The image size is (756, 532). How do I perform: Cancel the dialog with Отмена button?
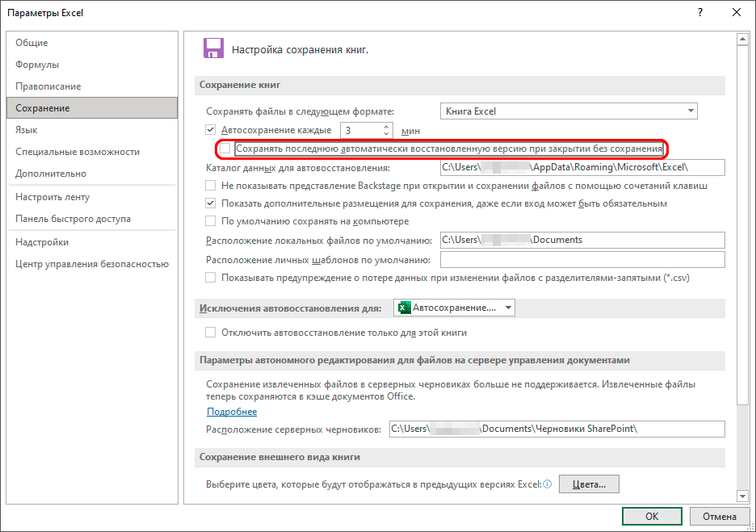coord(719,516)
